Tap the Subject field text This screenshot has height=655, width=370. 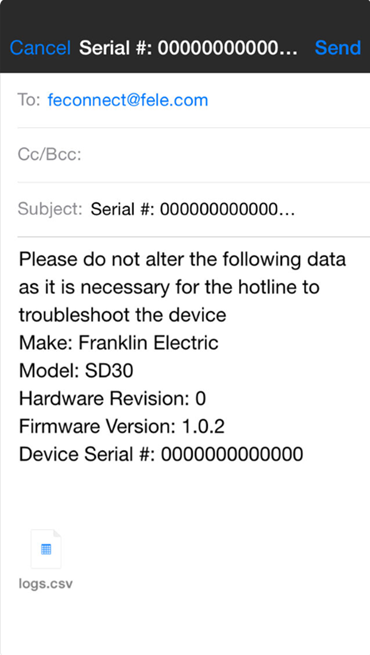193,209
